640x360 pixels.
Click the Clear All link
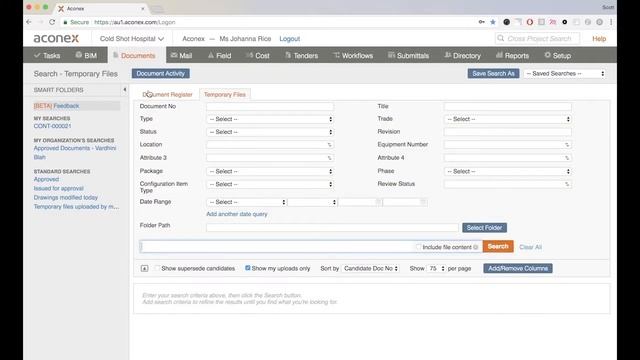click(x=530, y=247)
